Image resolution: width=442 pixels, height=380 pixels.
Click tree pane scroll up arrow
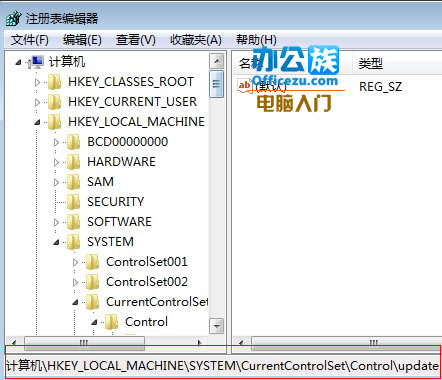coord(217,61)
